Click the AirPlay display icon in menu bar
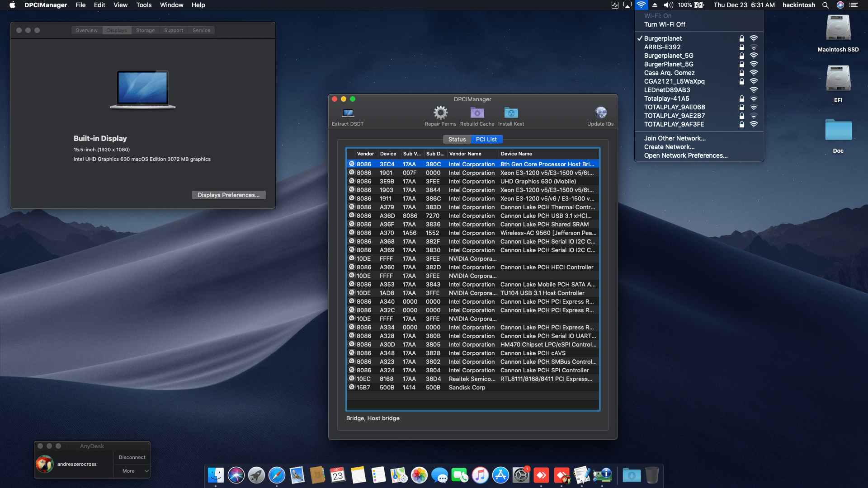The width and height of the screenshot is (868, 488). tap(627, 5)
